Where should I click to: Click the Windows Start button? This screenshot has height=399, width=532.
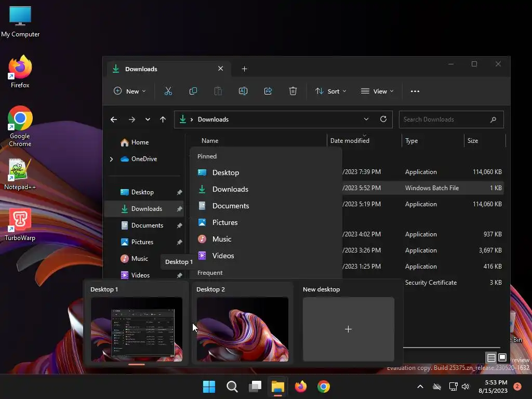209,387
